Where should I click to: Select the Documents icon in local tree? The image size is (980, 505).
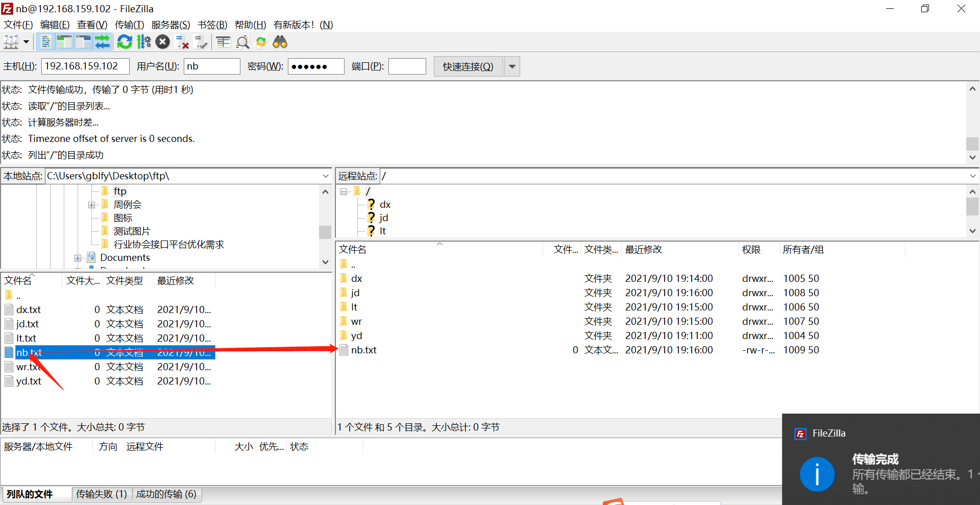(91, 257)
